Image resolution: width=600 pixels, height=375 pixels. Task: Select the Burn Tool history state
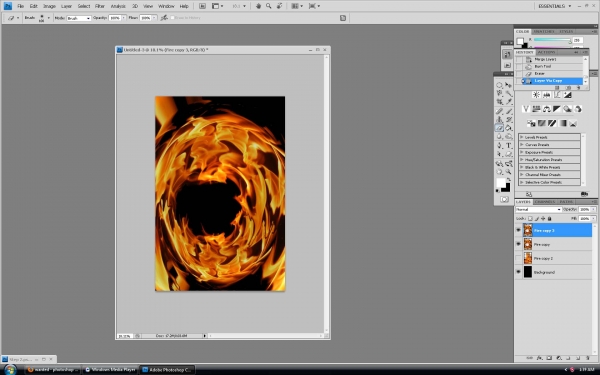point(549,67)
